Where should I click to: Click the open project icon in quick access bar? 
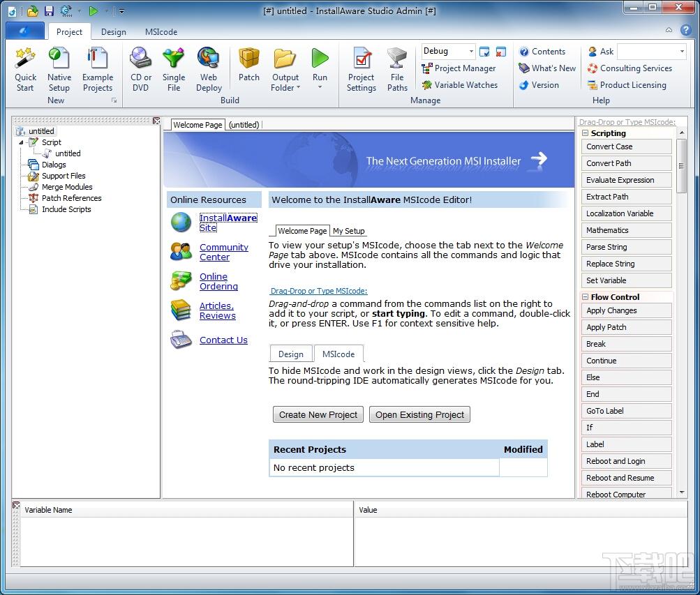click(x=32, y=11)
